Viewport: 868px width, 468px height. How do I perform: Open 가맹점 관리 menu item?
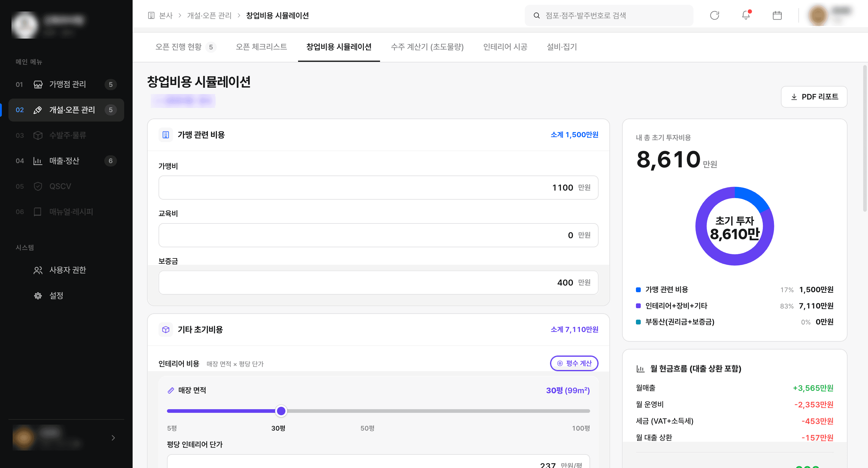coord(66,84)
